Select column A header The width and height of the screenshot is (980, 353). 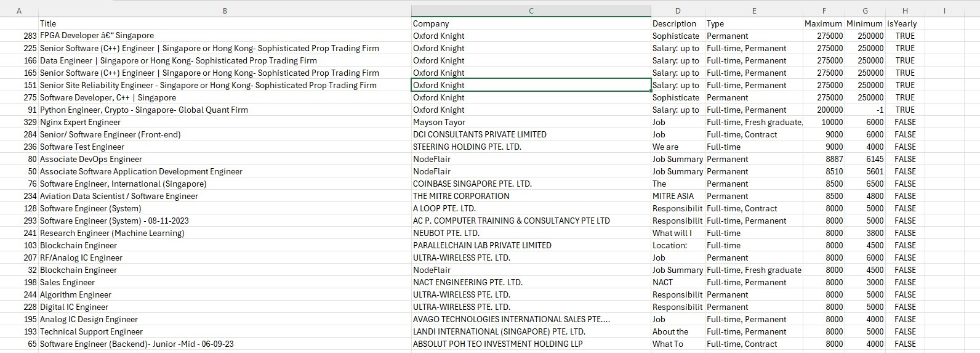tap(19, 10)
